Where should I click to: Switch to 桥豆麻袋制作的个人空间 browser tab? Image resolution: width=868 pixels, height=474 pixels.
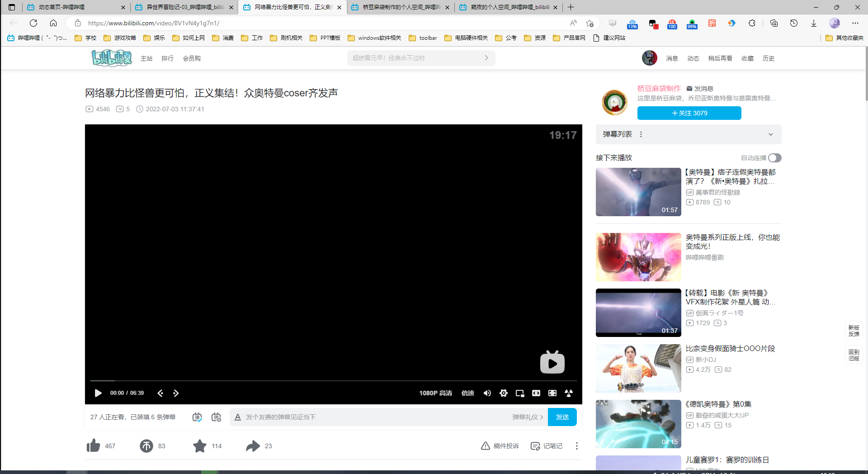click(401, 7)
